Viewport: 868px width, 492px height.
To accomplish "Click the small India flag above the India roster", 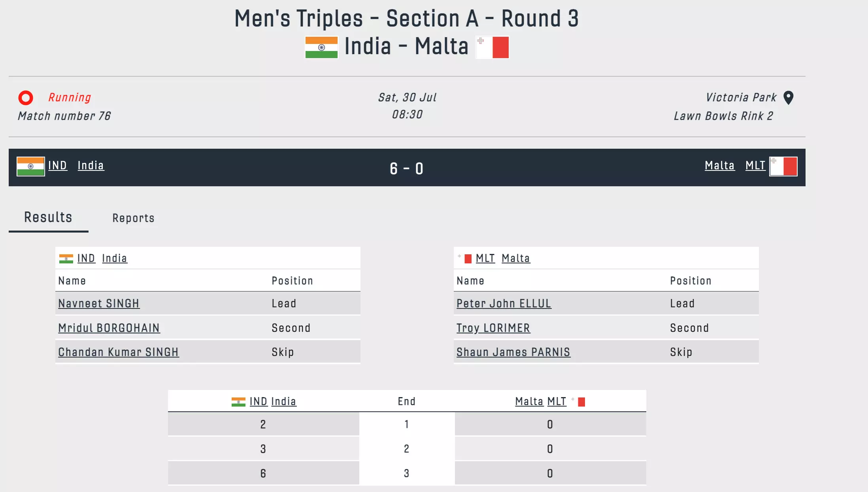I will (x=66, y=259).
